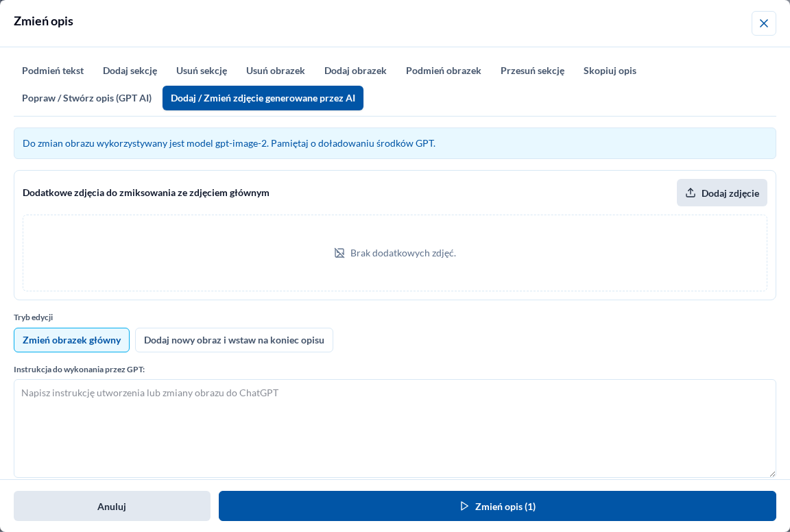The image size is (790, 532).
Task: Click the Dodaj zdjęcie upload button
Action: point(721,193)
